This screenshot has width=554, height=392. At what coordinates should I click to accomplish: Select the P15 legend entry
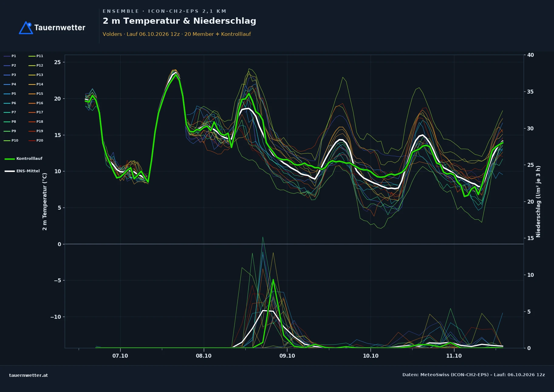[36, 94]
